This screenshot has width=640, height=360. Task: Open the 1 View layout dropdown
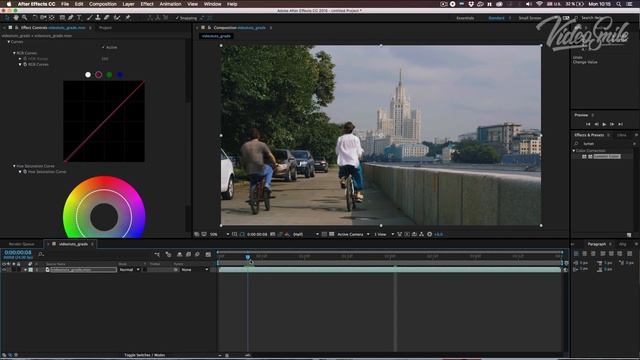point(384,234)
